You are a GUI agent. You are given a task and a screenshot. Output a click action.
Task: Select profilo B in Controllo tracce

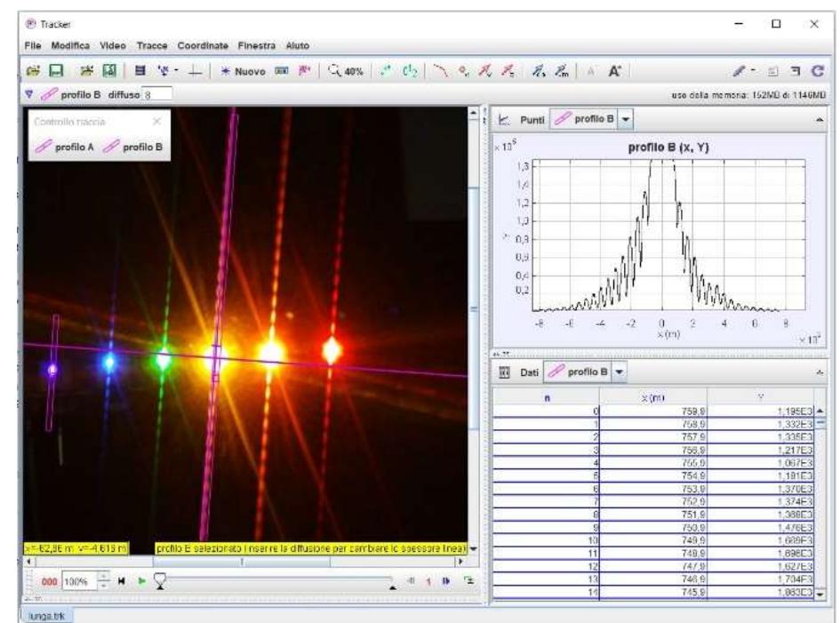(132, 147)
